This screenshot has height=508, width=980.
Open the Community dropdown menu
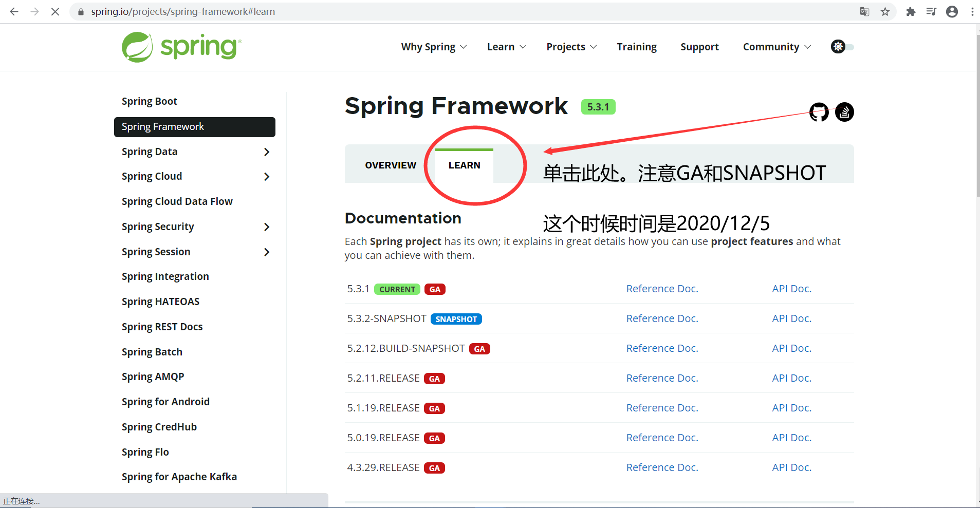(x=777, y=47)
